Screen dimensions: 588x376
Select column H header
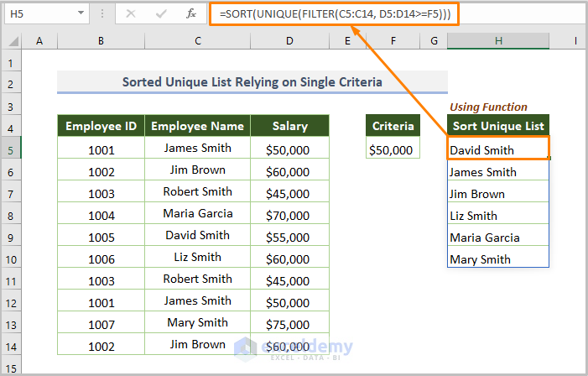[497, 40]
